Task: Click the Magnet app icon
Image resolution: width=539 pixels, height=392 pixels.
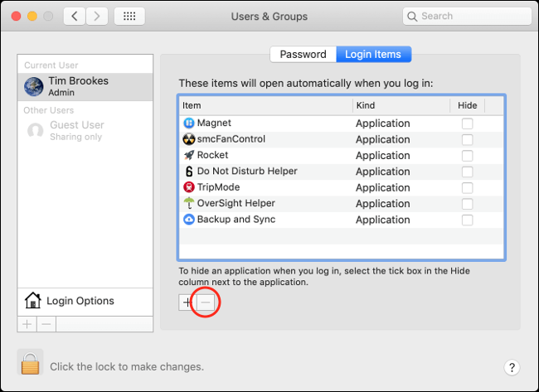Action: (x=189, y=123)
